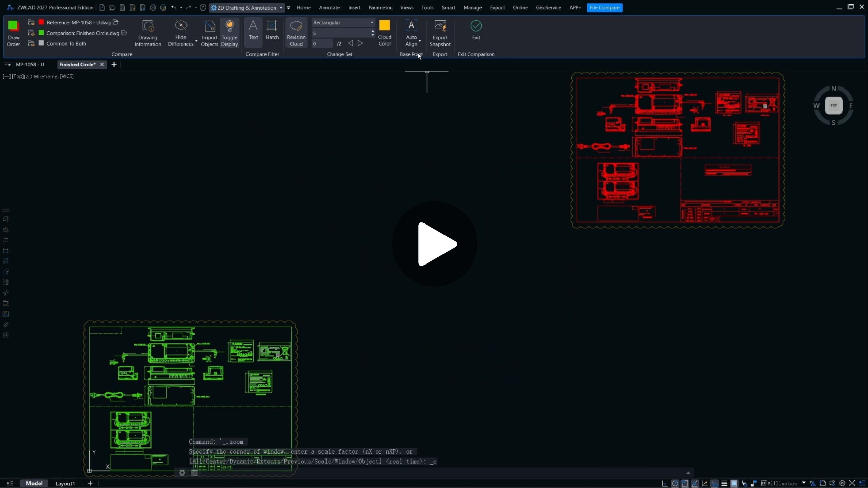The width and height of the screenshot is (868, 488).
Task: Click the yellow Cloud Color swatch
Action: (384, 25)
